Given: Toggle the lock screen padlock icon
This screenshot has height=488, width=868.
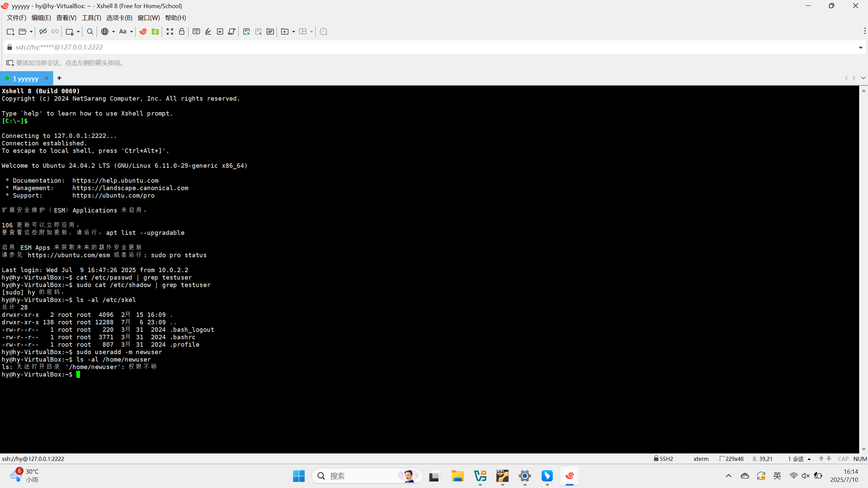Looking at the screenshot, I should [182, 32].
